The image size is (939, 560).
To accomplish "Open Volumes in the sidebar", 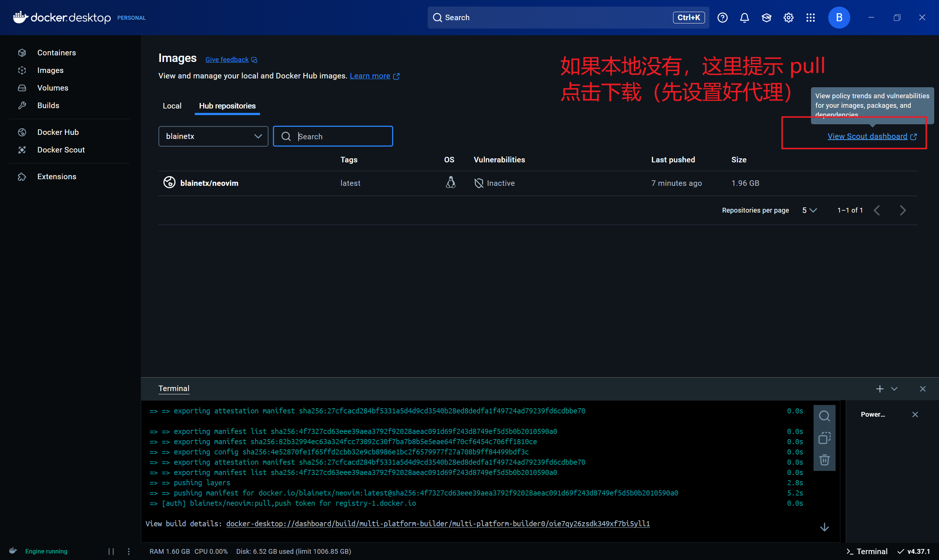I will click(52, 88).
